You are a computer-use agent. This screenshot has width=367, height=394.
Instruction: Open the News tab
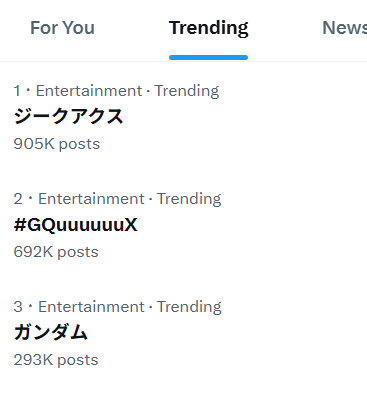point(345,28)
